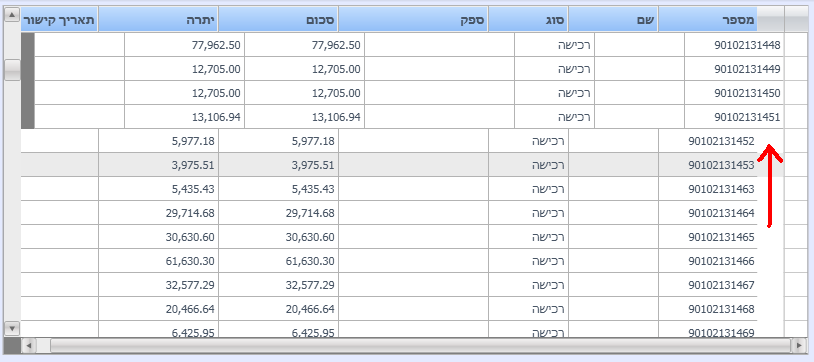Click the סכום column header

(x=278, y=20)
